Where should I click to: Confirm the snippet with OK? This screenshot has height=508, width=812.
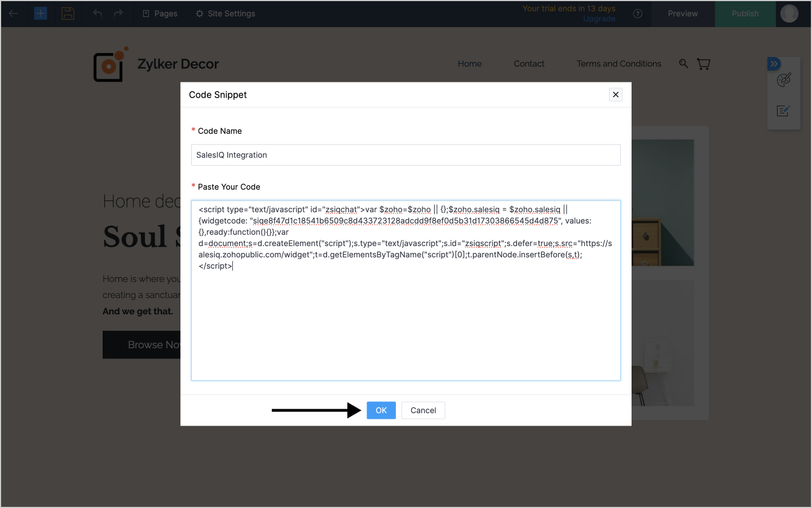tap(381, 410)
